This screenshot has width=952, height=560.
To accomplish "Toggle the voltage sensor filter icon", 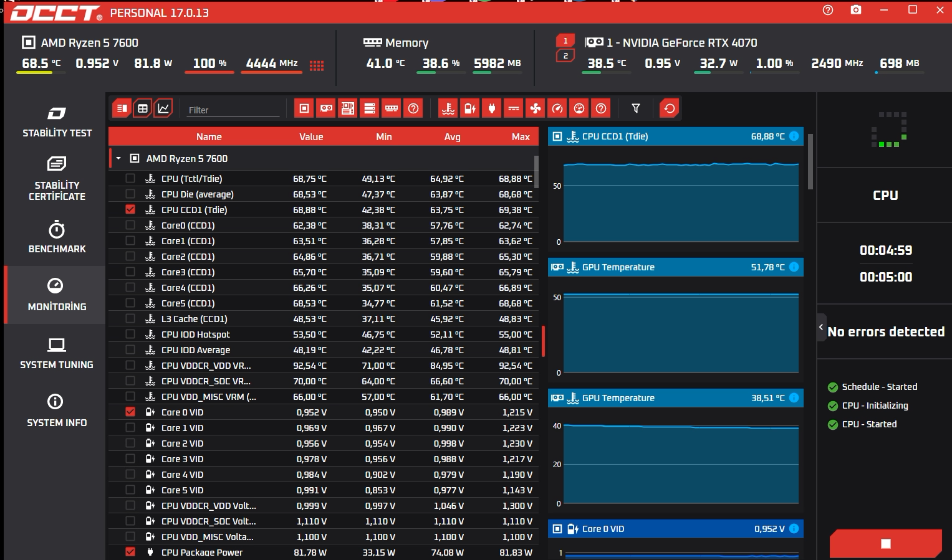I will (470, 108).
